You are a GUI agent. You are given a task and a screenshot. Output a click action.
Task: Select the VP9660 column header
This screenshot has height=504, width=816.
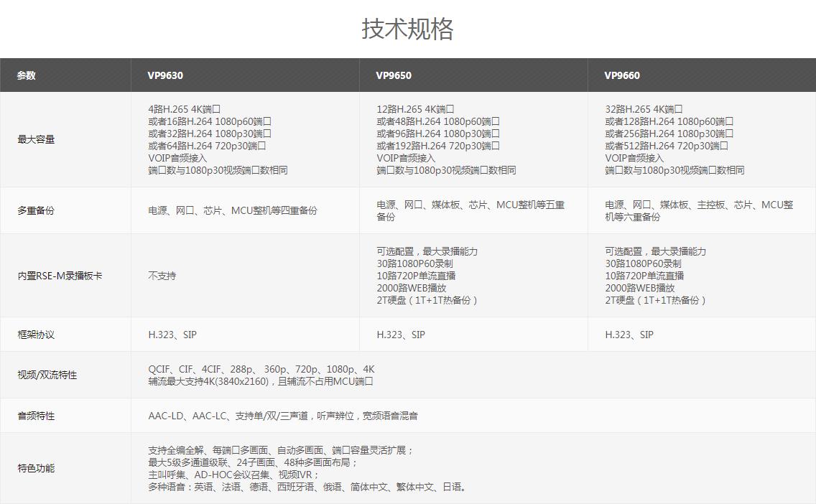(x=622, y=75)
